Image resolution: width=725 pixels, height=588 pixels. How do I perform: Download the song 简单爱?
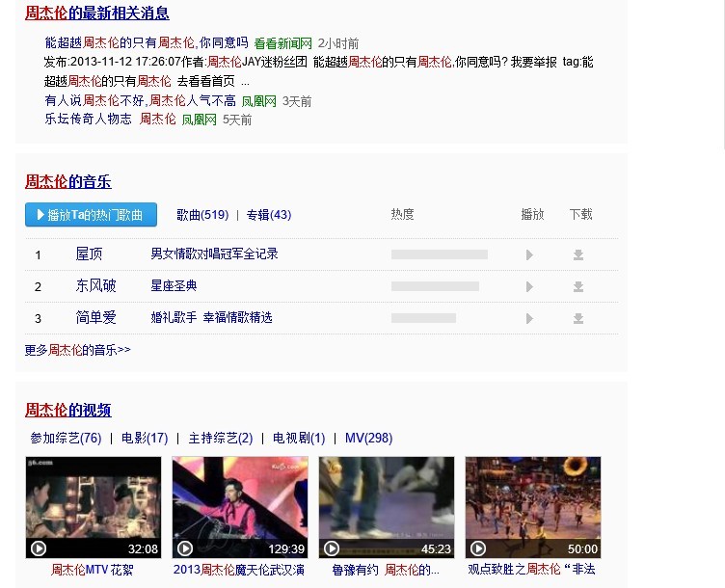(577, 318)
